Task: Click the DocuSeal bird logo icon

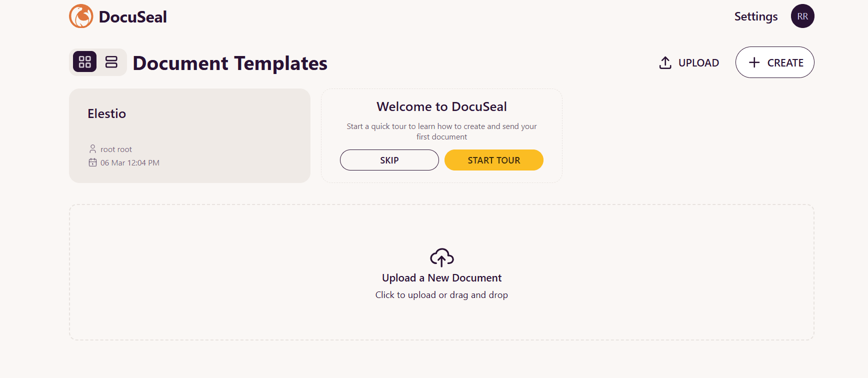Action: (x=81, y=16)
